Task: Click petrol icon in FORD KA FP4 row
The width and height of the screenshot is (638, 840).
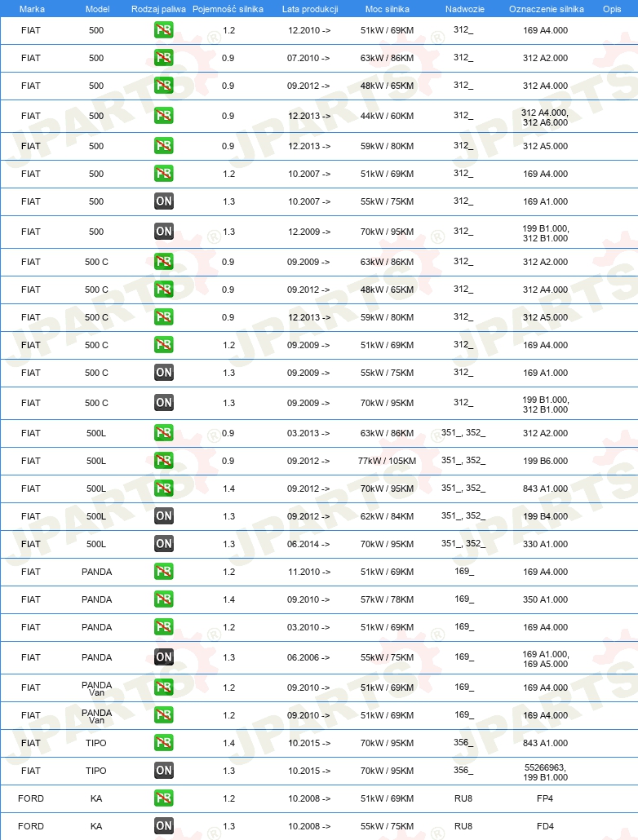Action: coord(163,798)
